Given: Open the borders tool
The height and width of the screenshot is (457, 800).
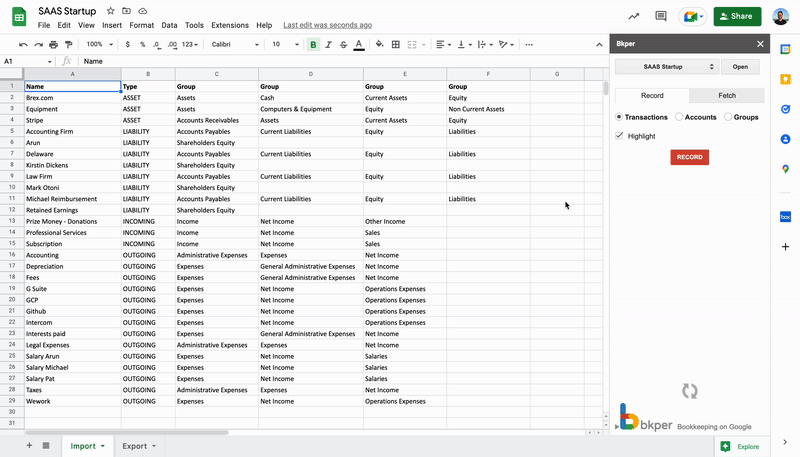Looking at the screenshot, I should 395,45.
